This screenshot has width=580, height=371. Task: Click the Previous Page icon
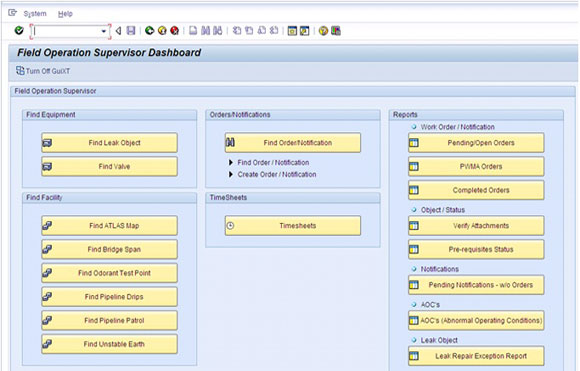(x=249, y=31)
